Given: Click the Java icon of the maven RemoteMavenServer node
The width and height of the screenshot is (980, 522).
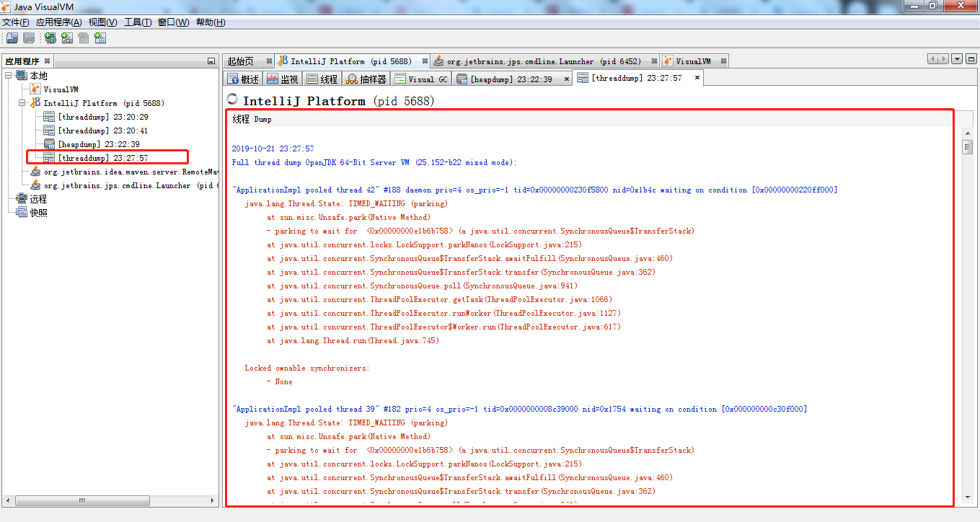Looking at the screenshot, I should 35,172.
